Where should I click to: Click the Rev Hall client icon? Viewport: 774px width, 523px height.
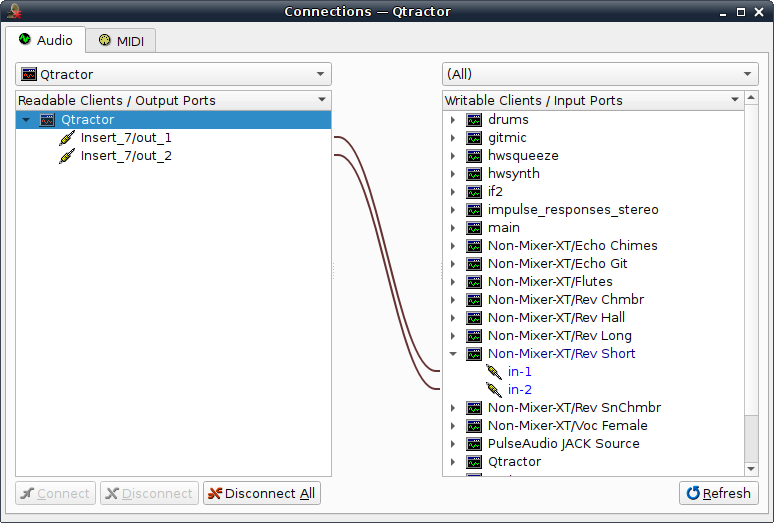pos(474,318)
